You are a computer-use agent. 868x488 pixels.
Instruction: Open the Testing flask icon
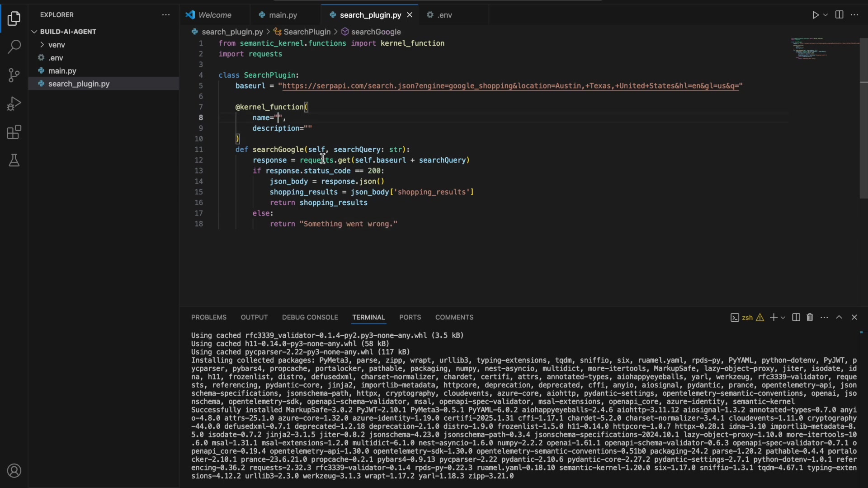(14, 160)
